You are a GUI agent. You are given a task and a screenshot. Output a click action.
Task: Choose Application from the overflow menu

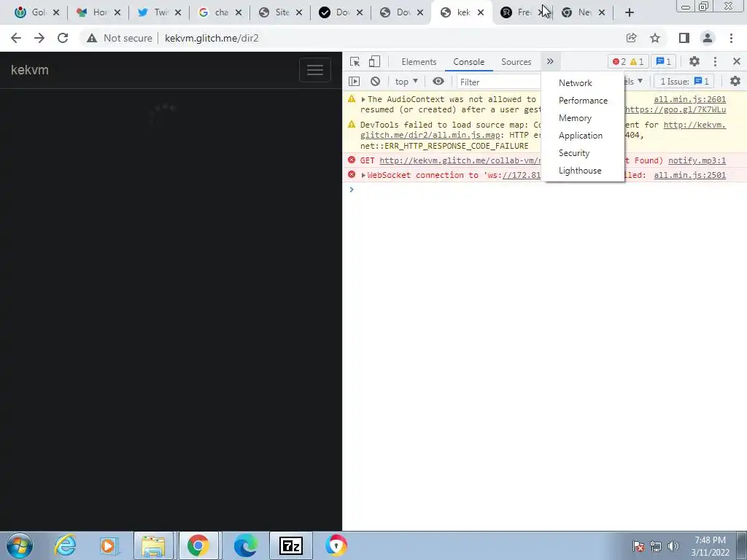580,136
